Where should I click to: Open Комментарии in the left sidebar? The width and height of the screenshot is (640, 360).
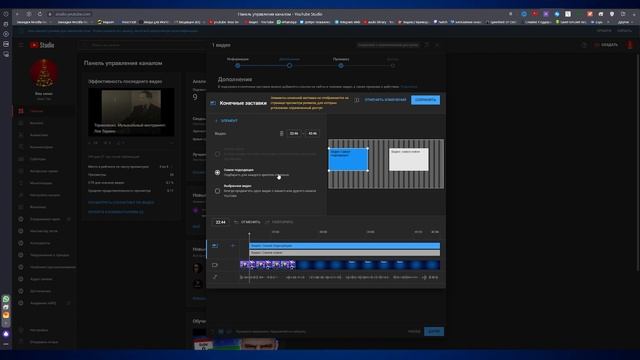point(41,147)
